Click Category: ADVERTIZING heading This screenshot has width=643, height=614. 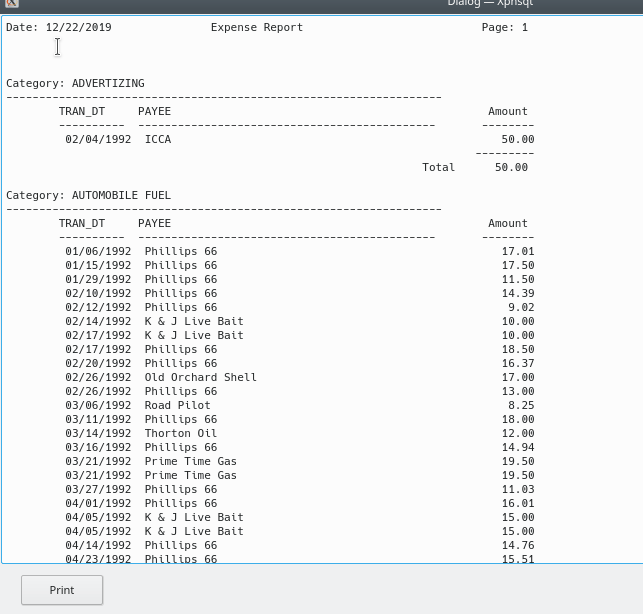point(75,83)
